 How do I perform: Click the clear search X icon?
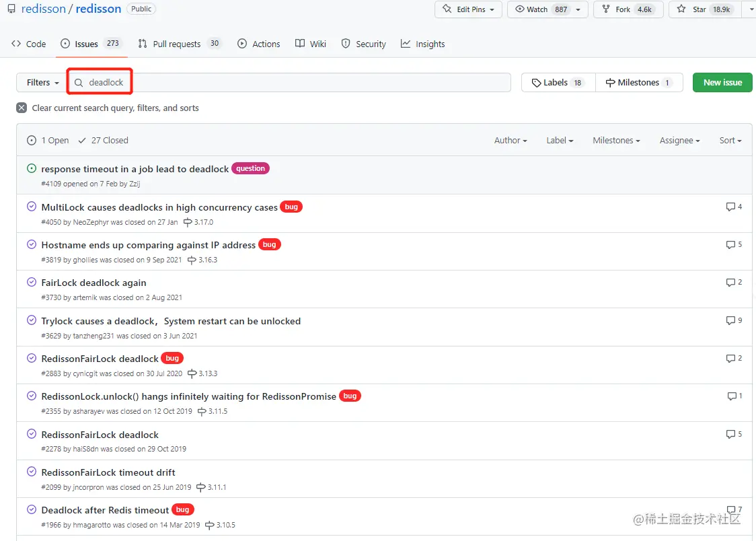(x=22, y=108)
